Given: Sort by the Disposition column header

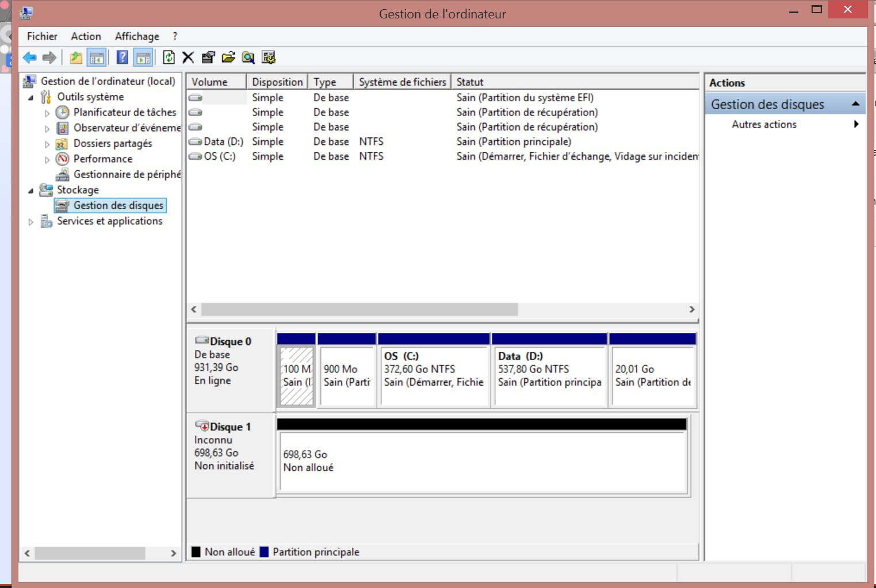Looking at the screenshot, I should (277, 82).
